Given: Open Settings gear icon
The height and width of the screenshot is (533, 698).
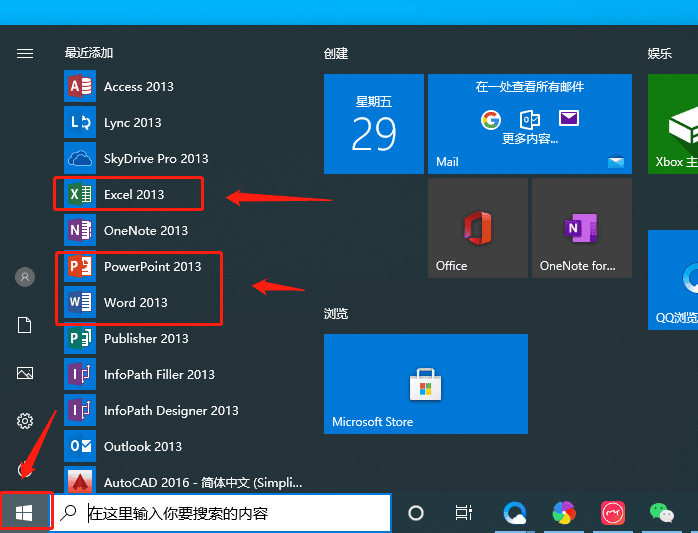Looking at the screenshot, I should pyautogui.click(x=25, y=421).
